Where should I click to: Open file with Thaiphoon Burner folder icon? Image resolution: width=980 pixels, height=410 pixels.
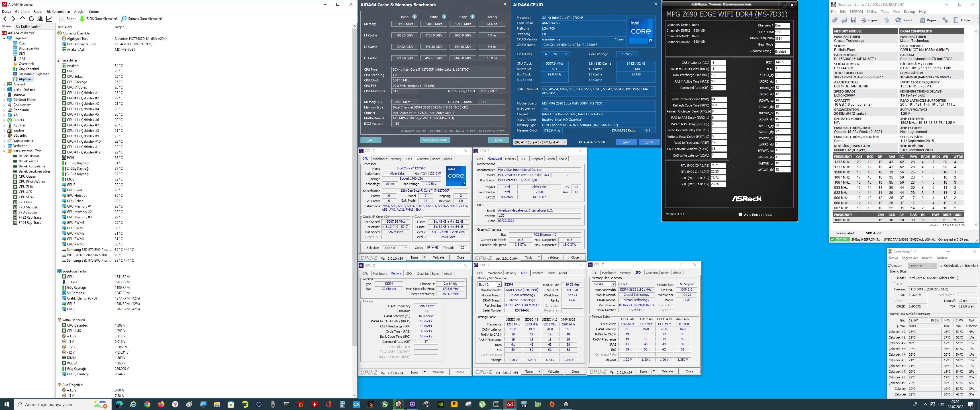[844, 20]
